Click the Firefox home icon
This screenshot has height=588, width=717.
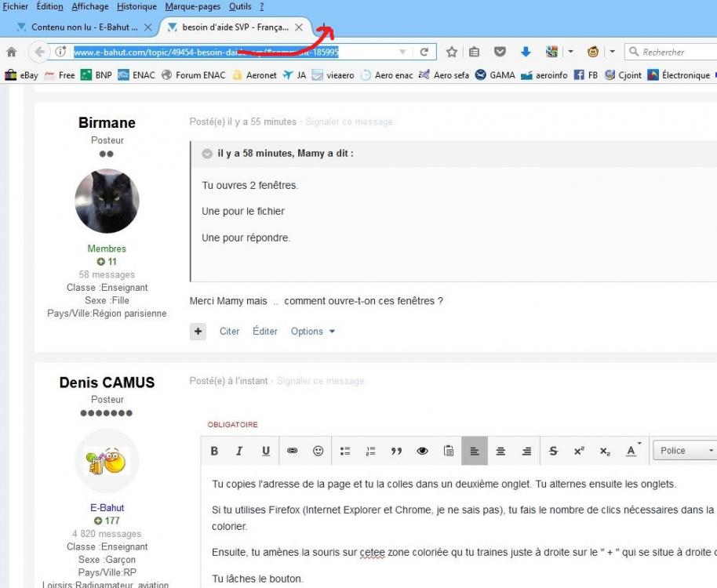pos(12,52)
